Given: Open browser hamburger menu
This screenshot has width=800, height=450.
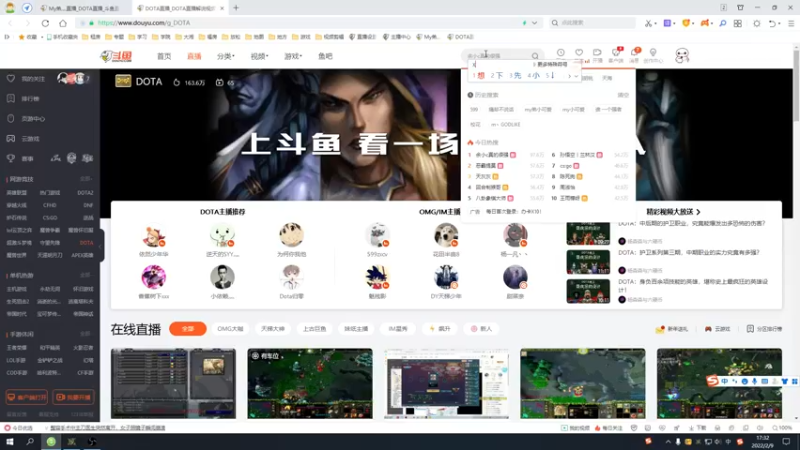Looking at the screenshot, I should [x=791, y=23].
